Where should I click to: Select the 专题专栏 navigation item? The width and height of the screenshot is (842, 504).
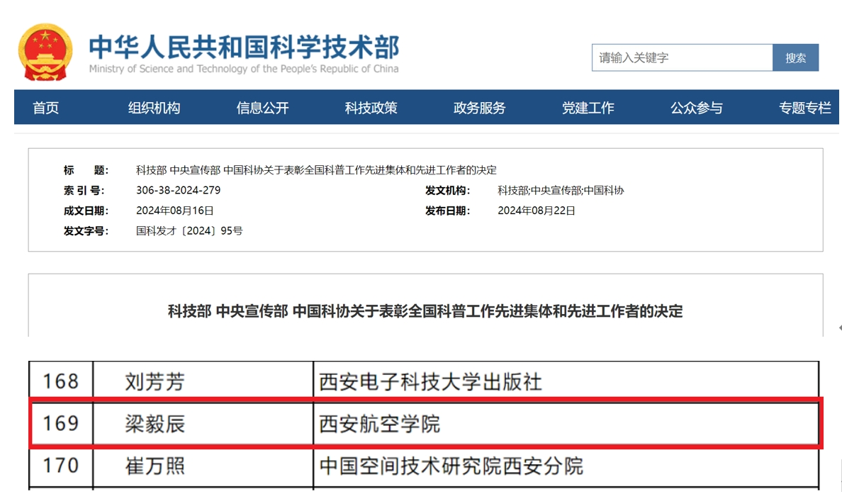804,108
